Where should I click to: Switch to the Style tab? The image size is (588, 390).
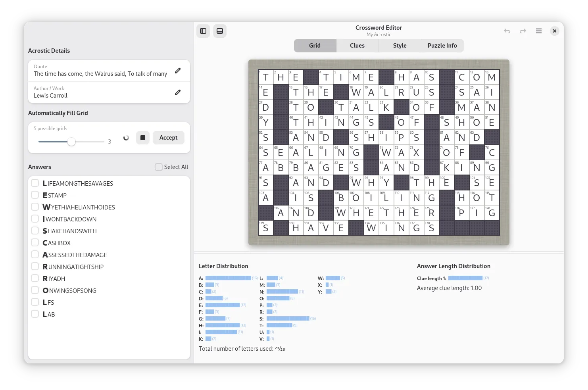400,46
